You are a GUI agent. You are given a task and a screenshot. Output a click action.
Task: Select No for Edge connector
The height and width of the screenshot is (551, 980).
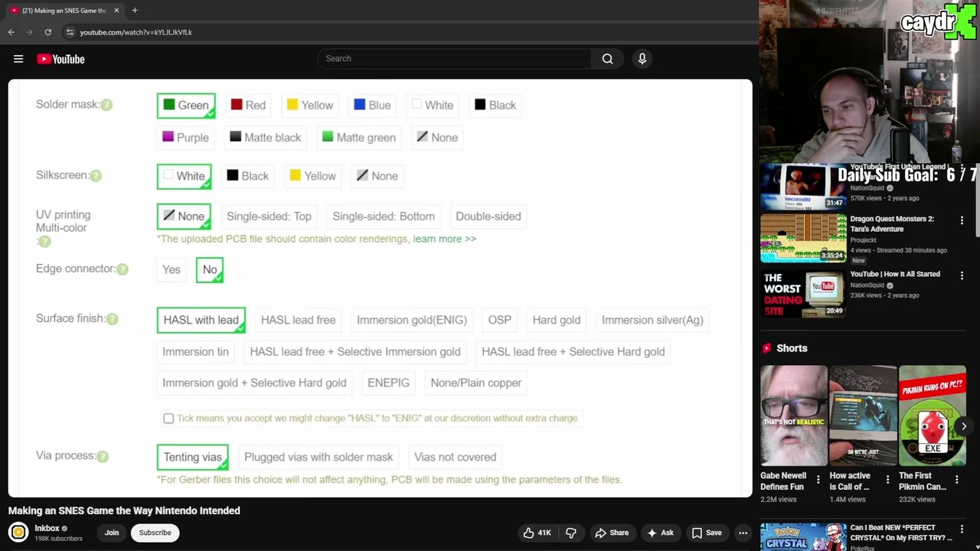(x=210, y=269)
